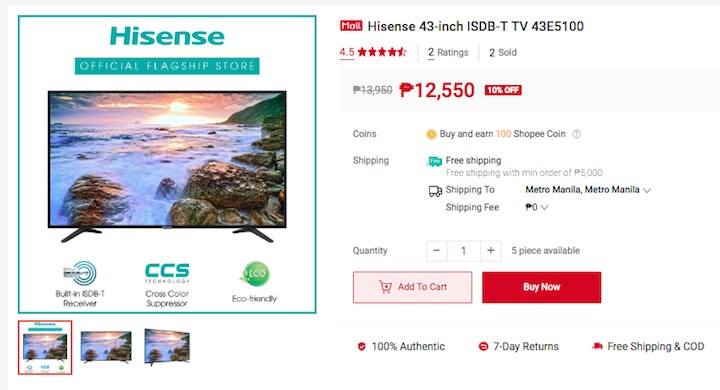The height and width of the screenshot is (390, 720).
Task: Click the Free Shipping & COD truck icon
Action: 597,346
